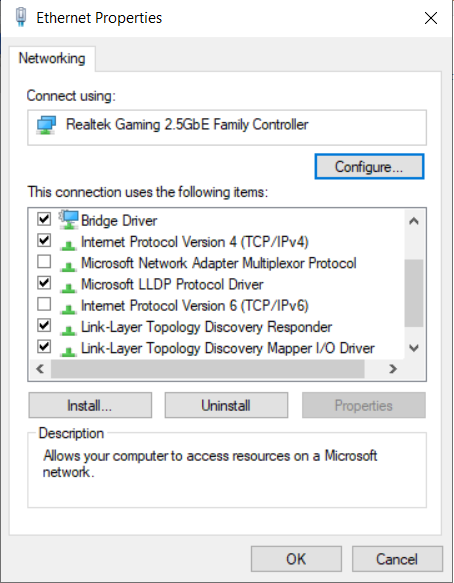
Task: Select the Networking tab
Action: click(52, 58)
